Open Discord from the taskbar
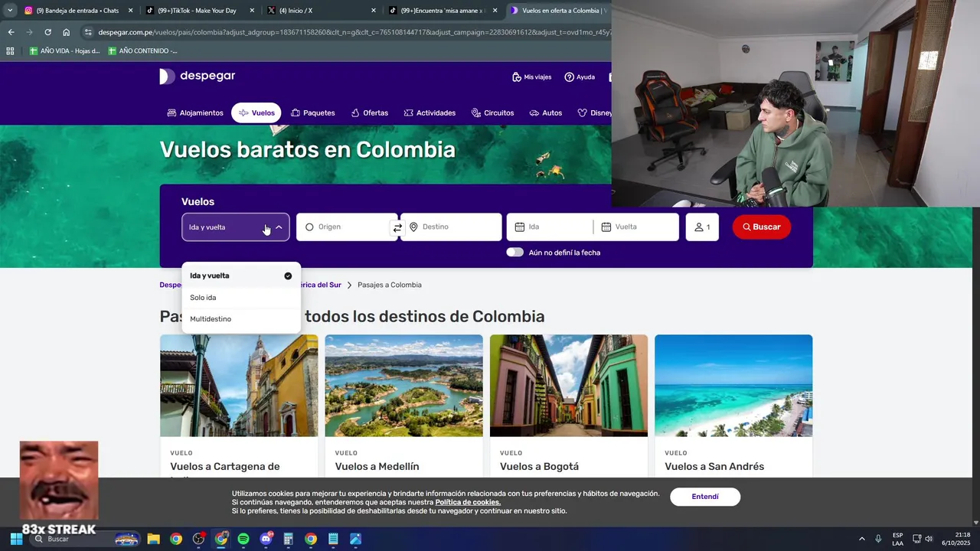Screen dimensions: 980x551 click(x=266, y=539)
